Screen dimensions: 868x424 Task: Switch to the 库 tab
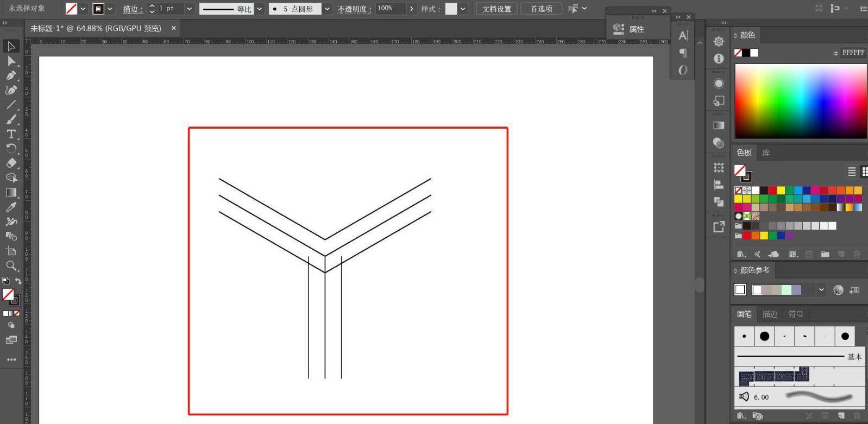pos(766,153)
